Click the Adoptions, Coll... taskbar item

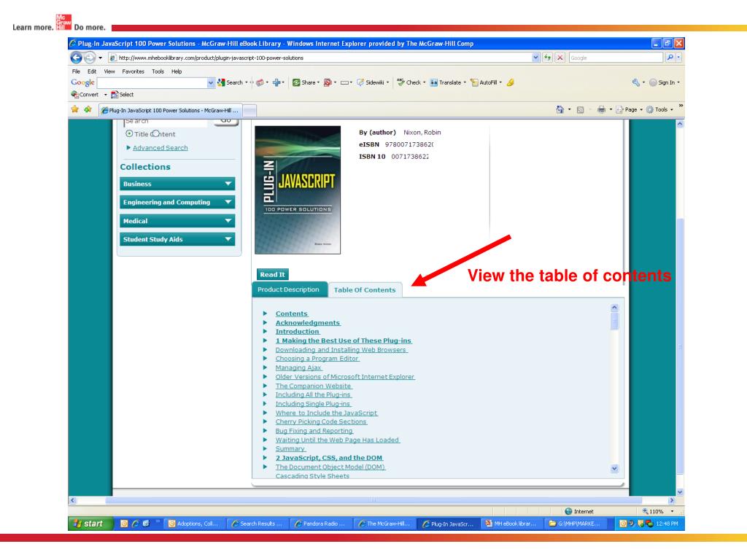pyautogui.click(x=194, y=524)
